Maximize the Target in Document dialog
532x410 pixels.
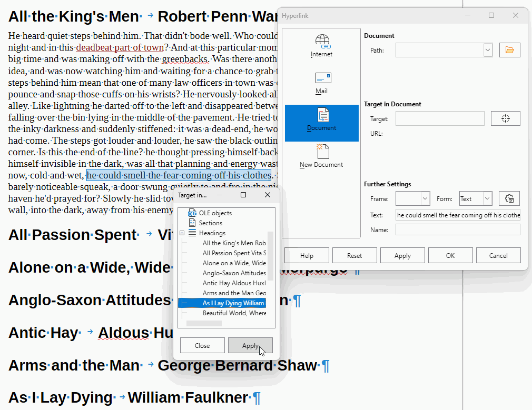coord(243,195)
